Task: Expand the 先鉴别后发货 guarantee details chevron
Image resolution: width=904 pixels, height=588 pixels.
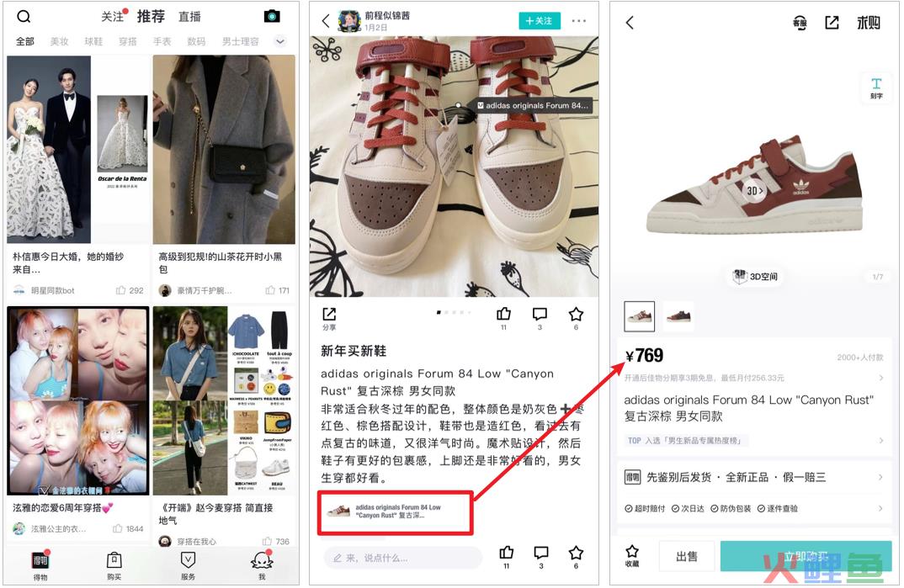Action: point(880,477)
